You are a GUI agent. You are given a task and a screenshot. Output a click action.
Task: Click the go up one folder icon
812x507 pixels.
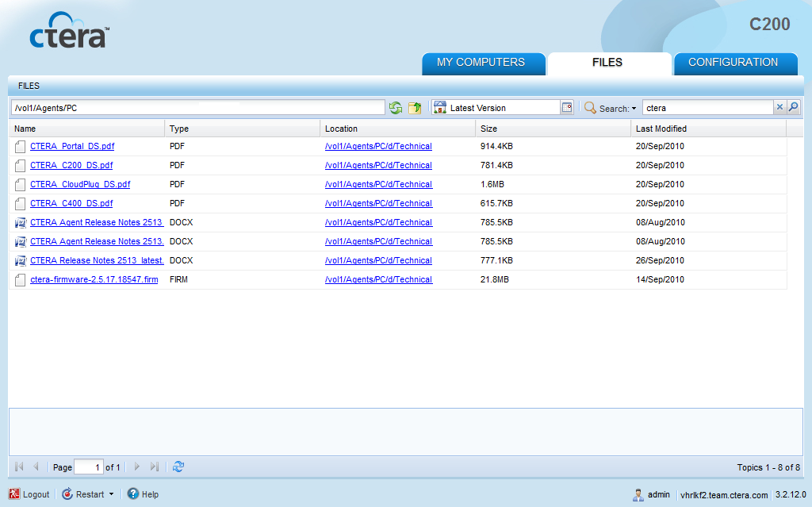click(x=415, y=108)
